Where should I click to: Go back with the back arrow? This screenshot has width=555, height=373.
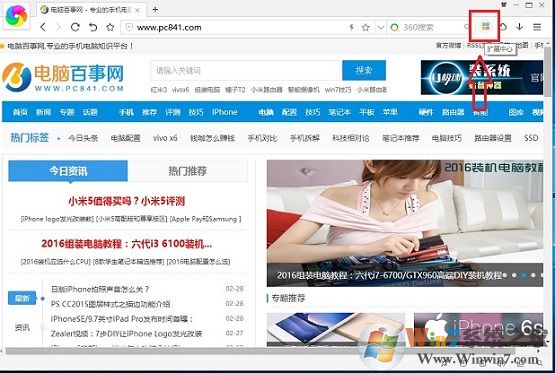(x=43, y=27)
